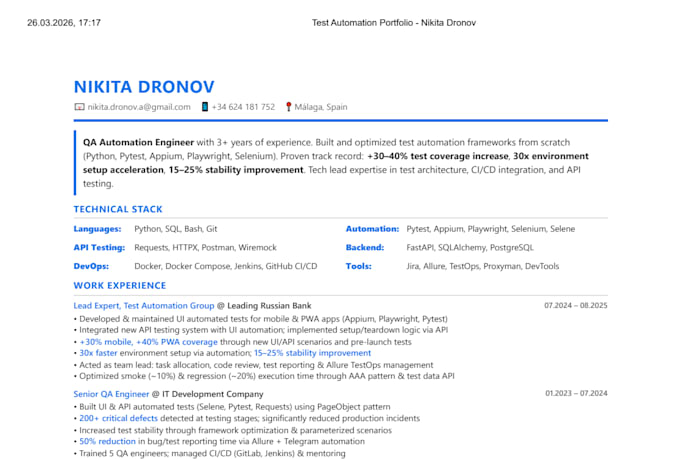Click the Leading Russian Bank employer text

(269, 305)
